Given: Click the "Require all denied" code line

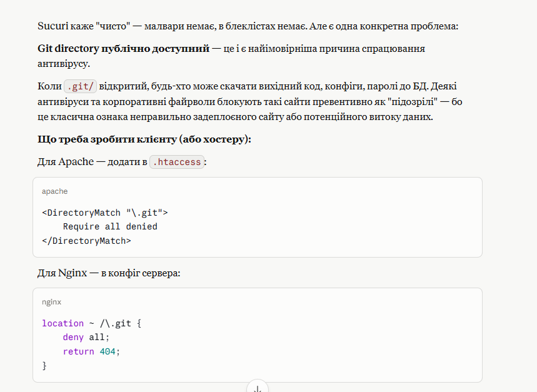Looking at the screenshot, I should click(x=110, y=226).
